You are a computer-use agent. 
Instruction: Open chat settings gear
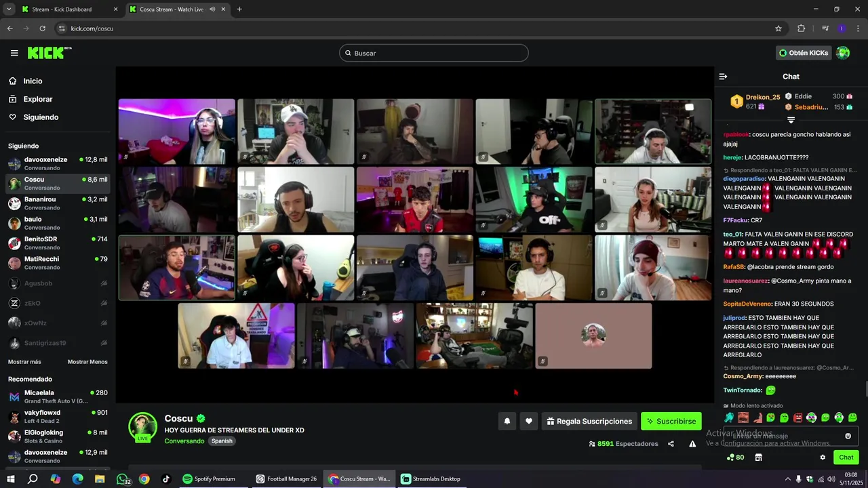[823, 457]
